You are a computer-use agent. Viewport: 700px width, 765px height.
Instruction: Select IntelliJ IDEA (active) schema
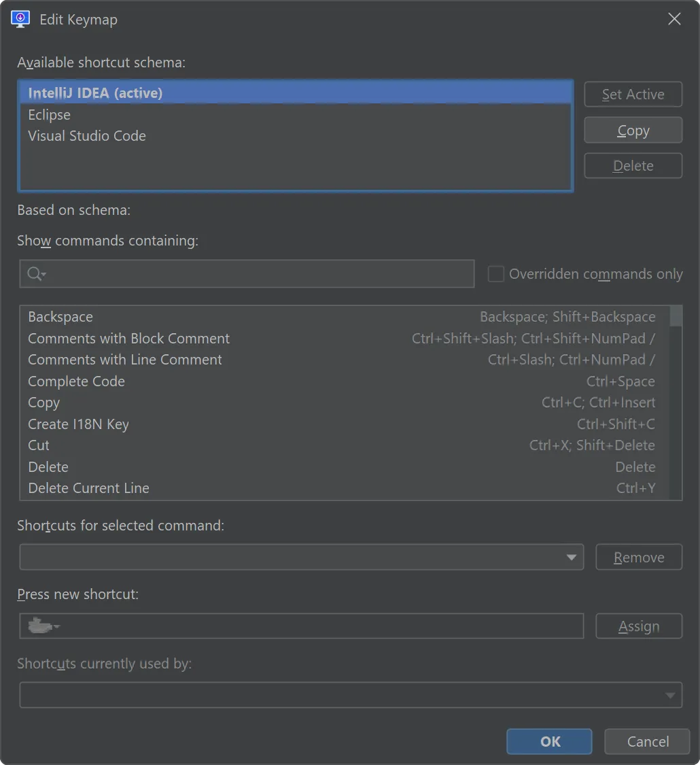tap(296, 92)
